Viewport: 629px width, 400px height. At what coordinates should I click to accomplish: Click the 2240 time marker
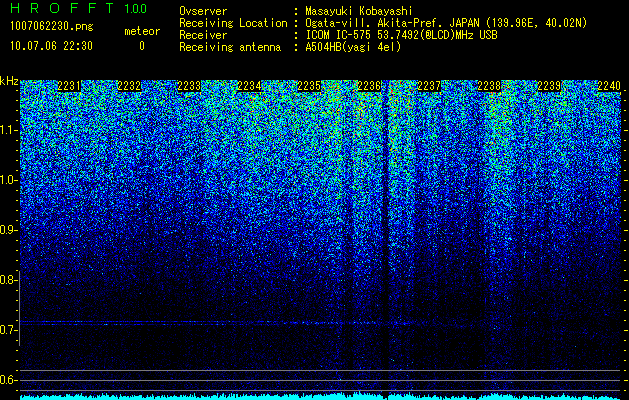[609, 86]
